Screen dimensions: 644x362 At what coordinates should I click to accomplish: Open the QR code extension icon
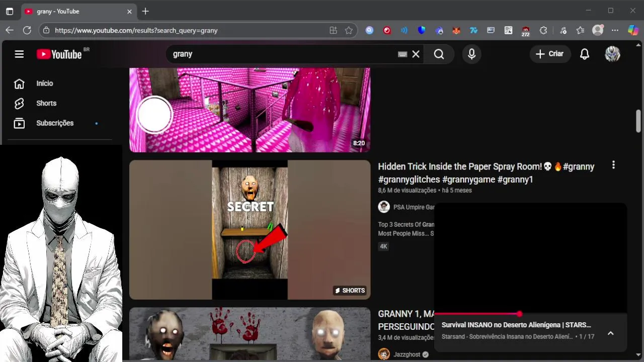508,30
